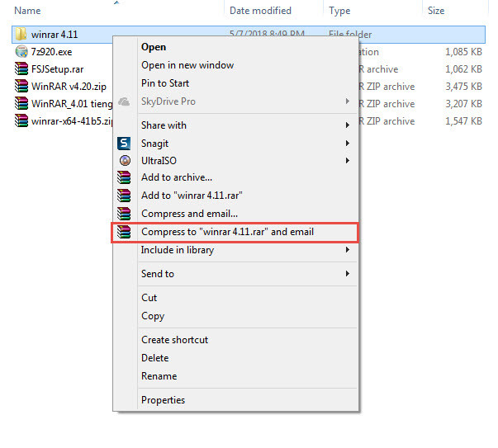Expand the Snagit submenu arrow
This screenshot has width=498, height=448.
(x=348, y=143)
